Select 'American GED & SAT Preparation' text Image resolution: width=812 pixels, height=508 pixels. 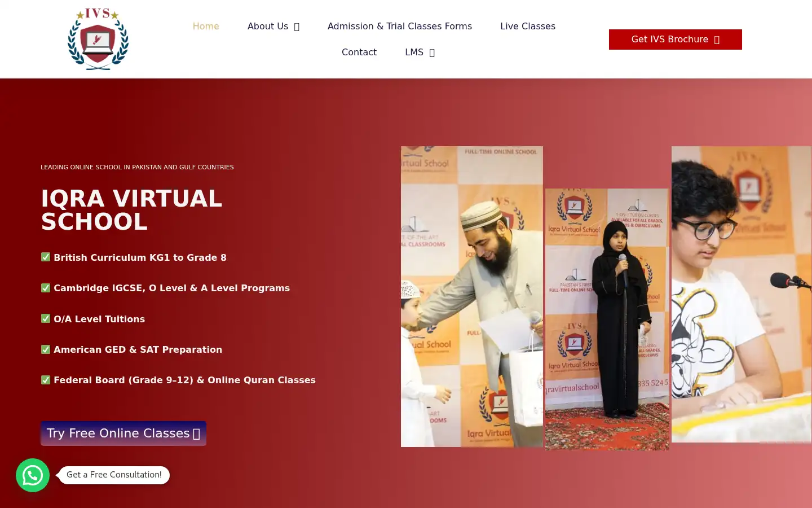click(138, 349)
